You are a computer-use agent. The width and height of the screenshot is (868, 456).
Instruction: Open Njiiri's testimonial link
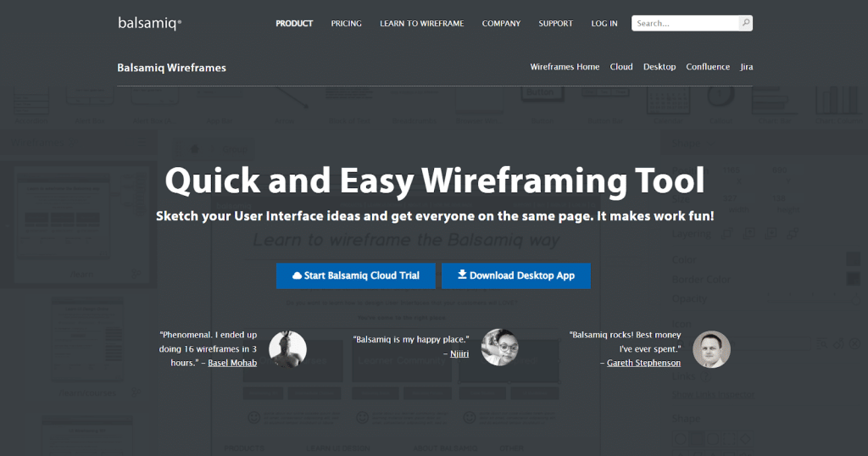click(459, 353)
